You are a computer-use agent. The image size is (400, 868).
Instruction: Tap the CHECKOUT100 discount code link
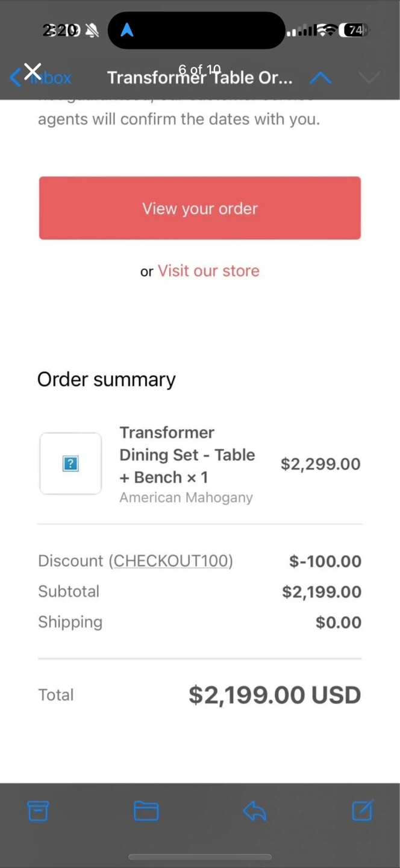(x=171, y=561)
